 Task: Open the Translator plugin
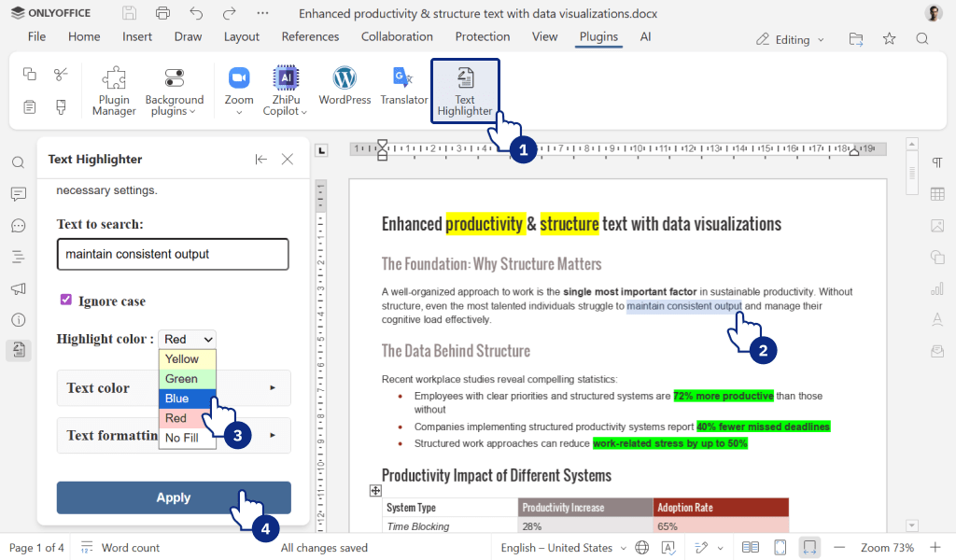(403, 88)
